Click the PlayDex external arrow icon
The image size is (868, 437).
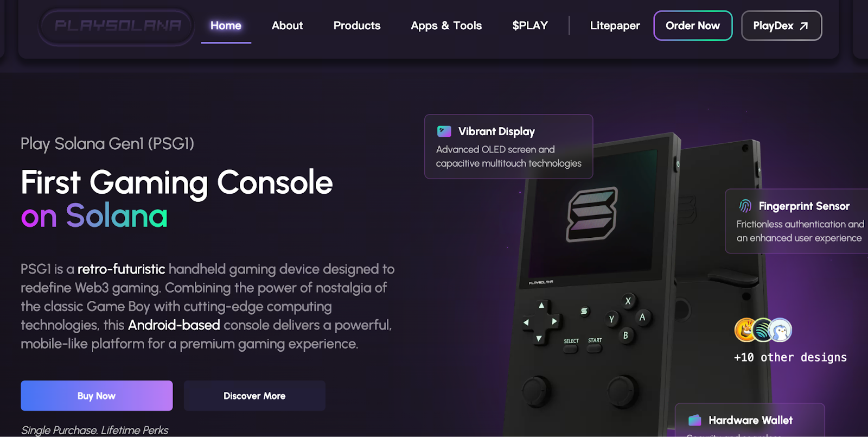coord(804,26)
